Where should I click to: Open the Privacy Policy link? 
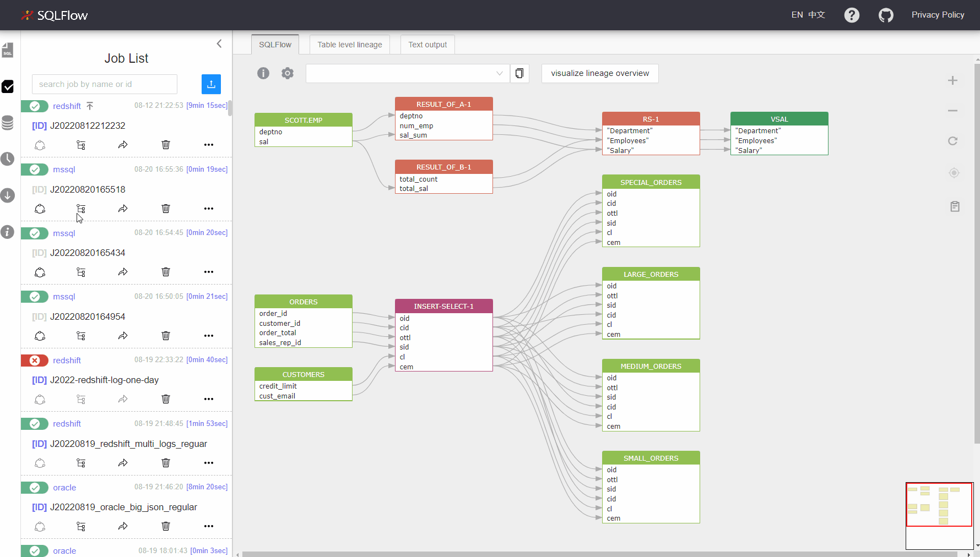(938, 15)
